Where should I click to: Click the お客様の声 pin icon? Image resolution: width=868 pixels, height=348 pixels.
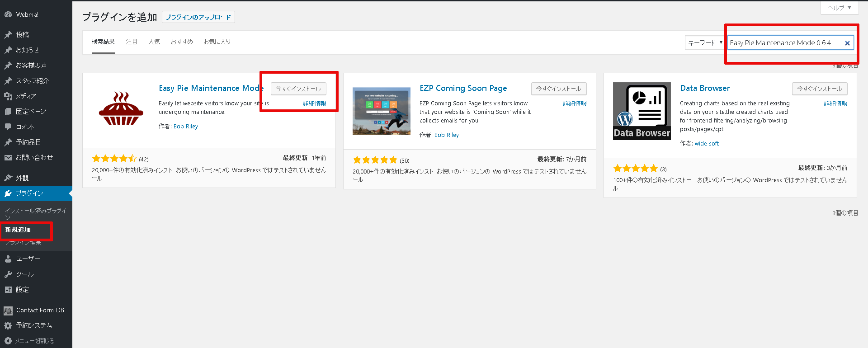8,66
